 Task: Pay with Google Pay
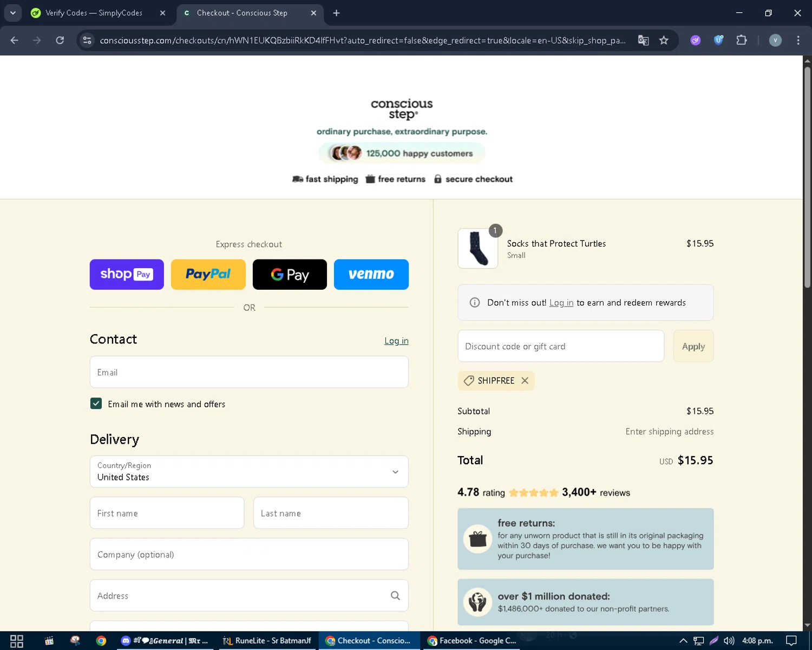(x=290, y=275)
